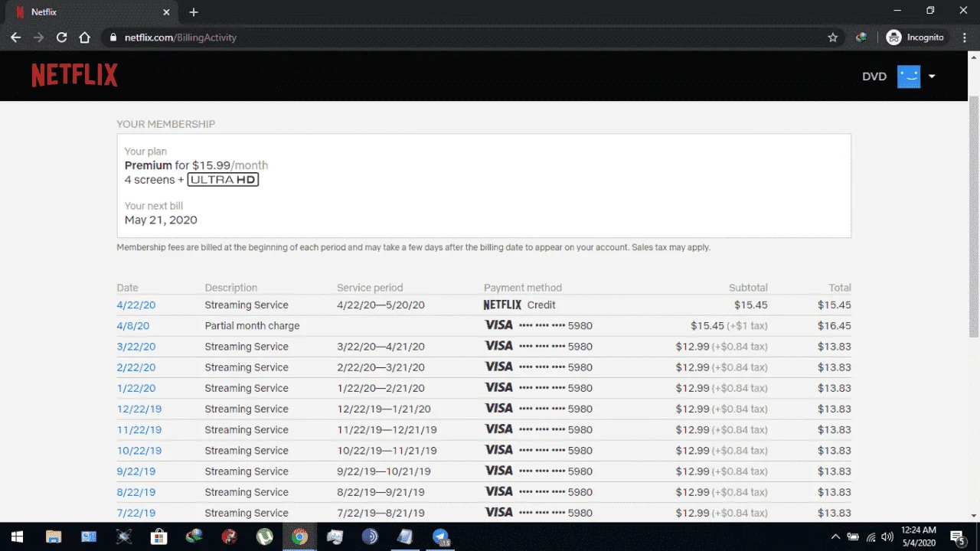The width and height of the screenshot is (980, 551).
Task: Open the 11/22/19 invoice link
Action: pos(139,429)
